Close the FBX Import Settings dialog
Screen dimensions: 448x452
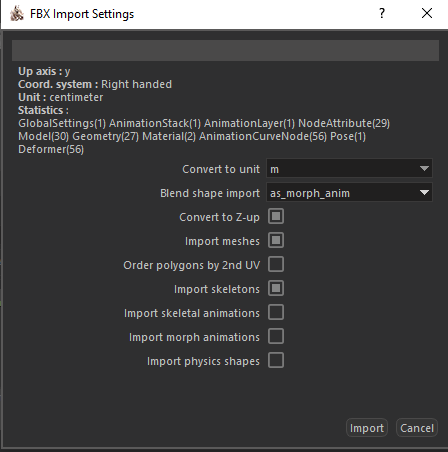427,14
